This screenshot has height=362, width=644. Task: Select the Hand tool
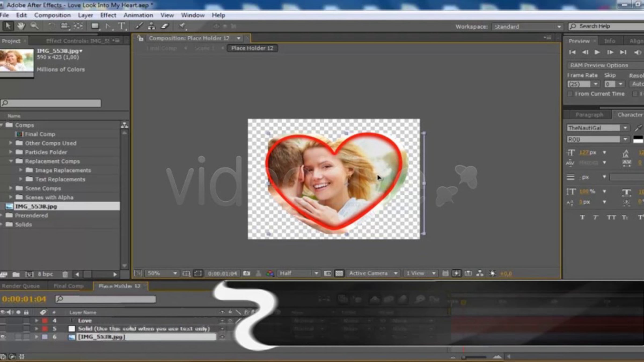[21, 26]
